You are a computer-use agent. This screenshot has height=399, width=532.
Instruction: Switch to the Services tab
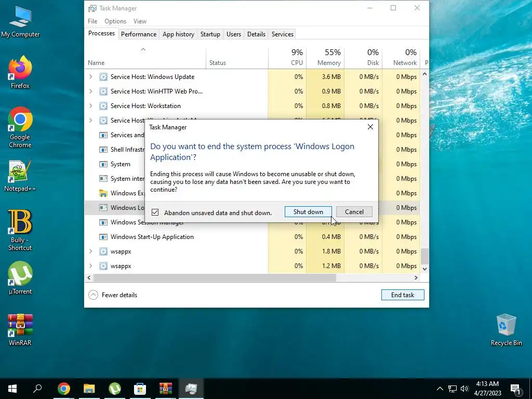tap(283, 34)
